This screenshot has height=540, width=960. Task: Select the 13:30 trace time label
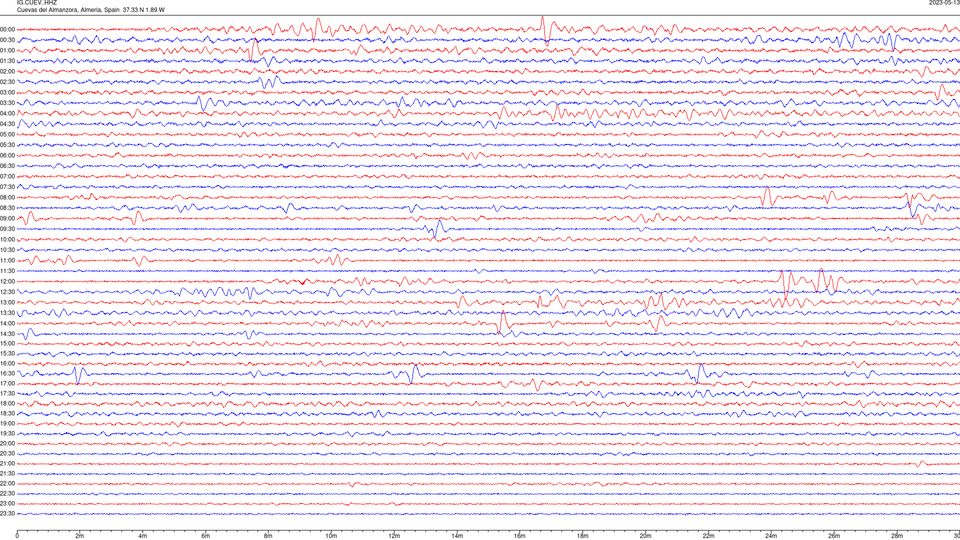pos(7,313)
